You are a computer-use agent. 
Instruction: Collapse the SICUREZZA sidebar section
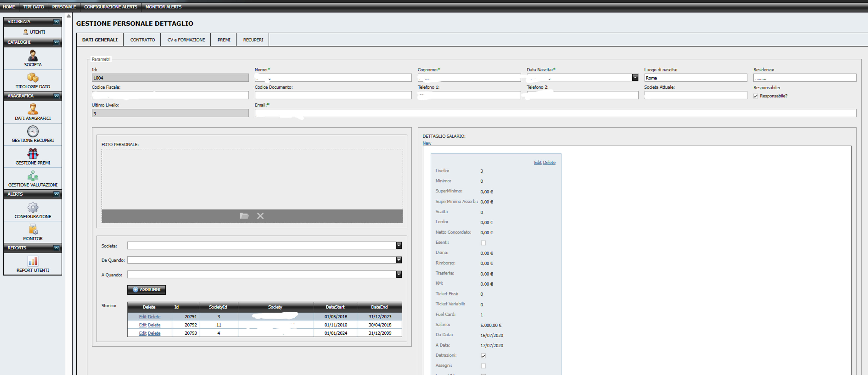click(x=56, y=21)
